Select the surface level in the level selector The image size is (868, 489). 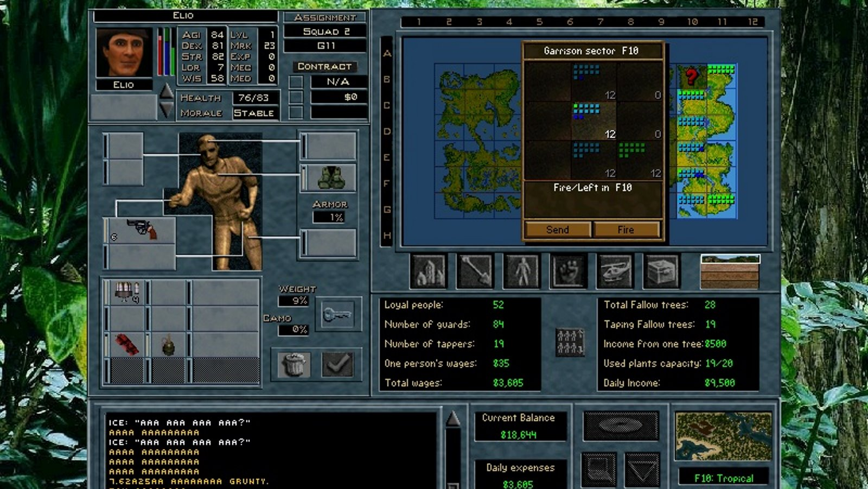(x=730, y=259)
